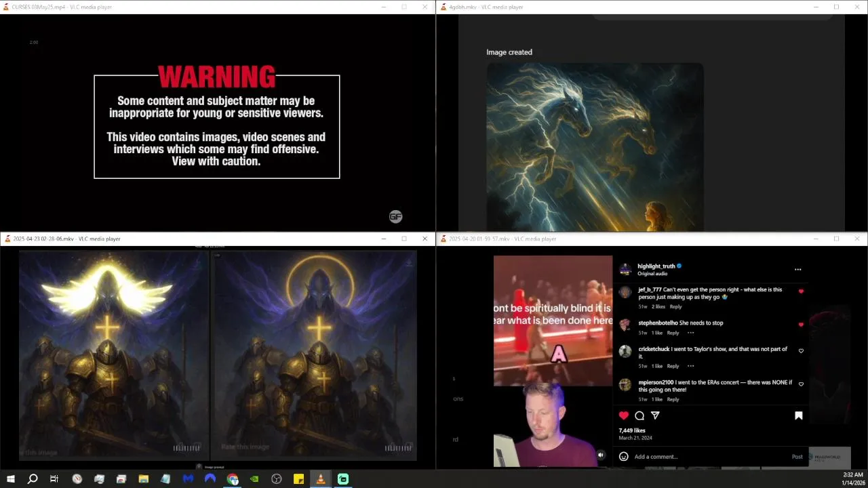Maximize the 2025-04-23 02-28-06.mkv window

click(x=404, y=239)
